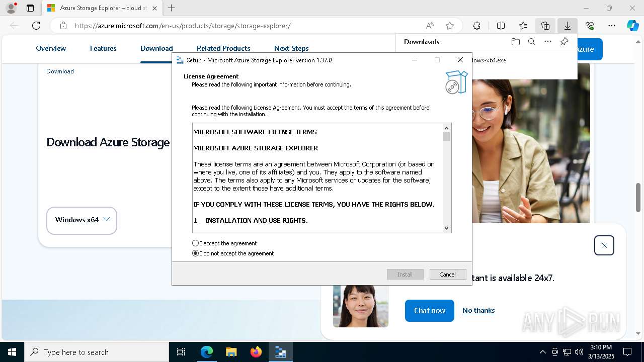Image resolution: width=644 pixels, height=362 pixels.
Task: Search downloads with magnifier icon
Action: point(531,42)
